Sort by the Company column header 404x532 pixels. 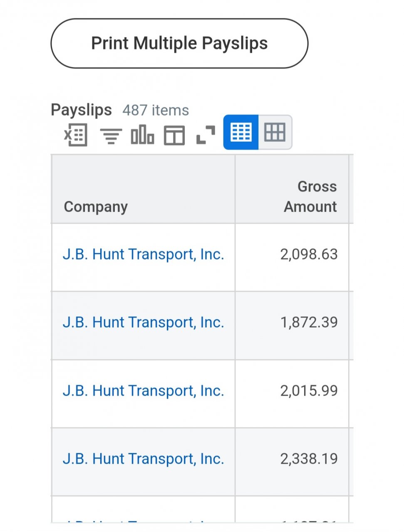pyautogui.click(x=96, y=207)
